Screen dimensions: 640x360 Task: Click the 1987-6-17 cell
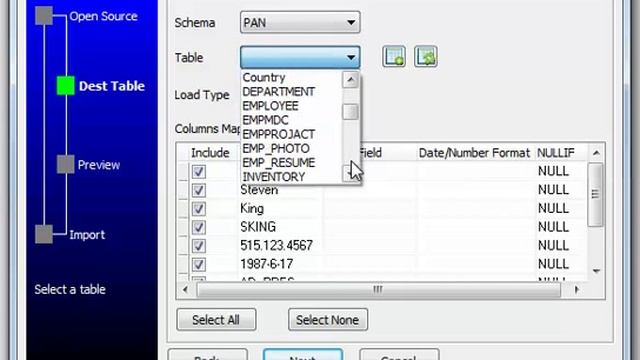pyautogui.click(x=267, y=264)
